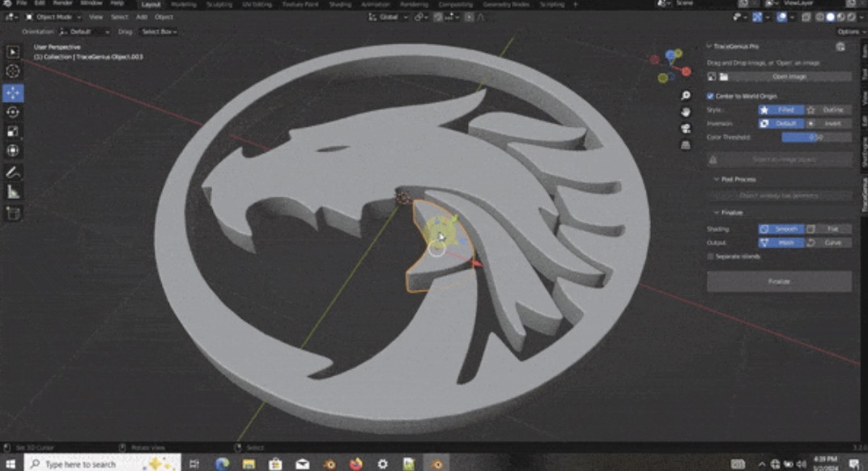Image resolution: width=868 pixels, height=471 pixels.
Task: Click the navigation axis gizmo
Action: [x=670, y=66]
